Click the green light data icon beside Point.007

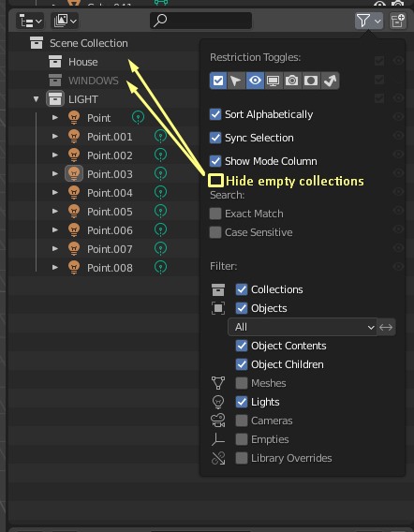160,249
